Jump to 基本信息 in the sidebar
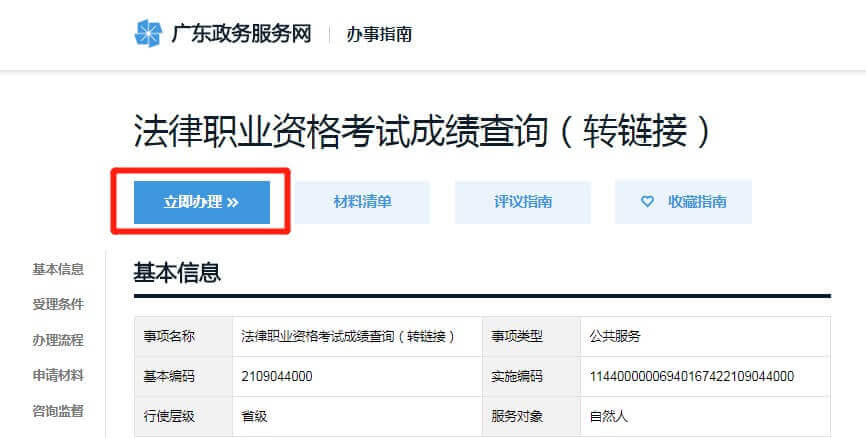Viewport: 866px width, 438px height. click(58, 269)
